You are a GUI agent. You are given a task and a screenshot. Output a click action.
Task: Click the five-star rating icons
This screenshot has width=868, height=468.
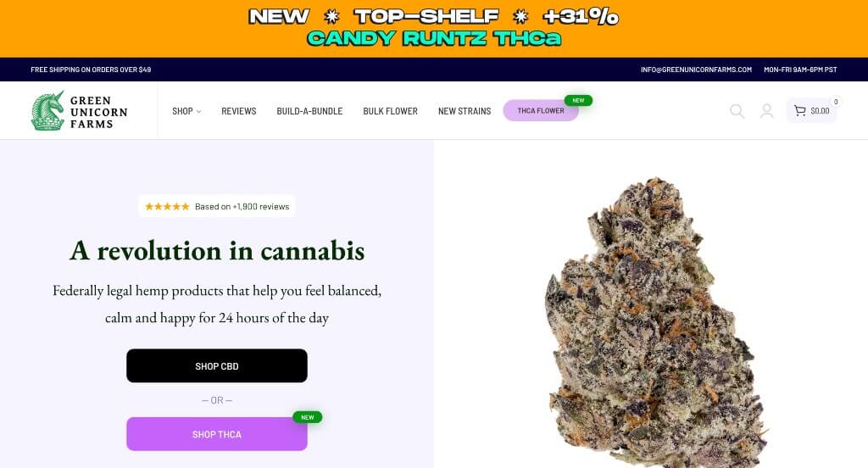point(167,207)
